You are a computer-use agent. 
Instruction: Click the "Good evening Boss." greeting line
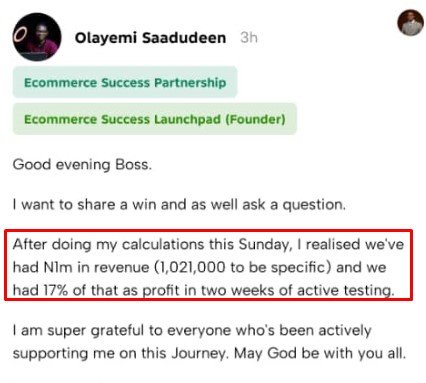(x=82, y=165)
